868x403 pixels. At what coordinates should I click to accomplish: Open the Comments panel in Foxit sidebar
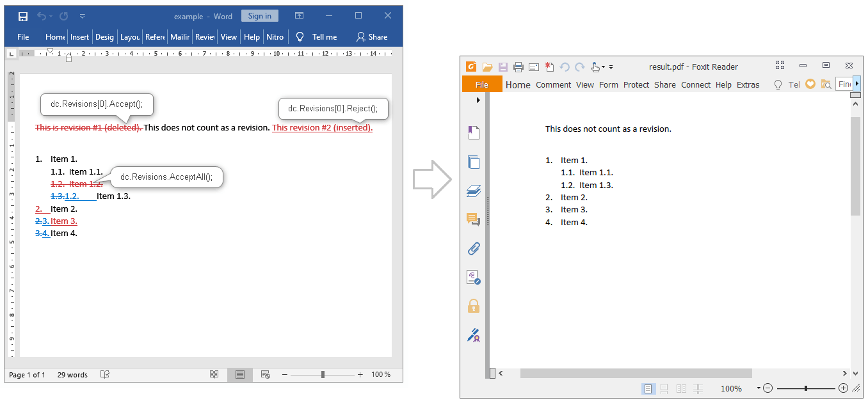click(474, 219)
